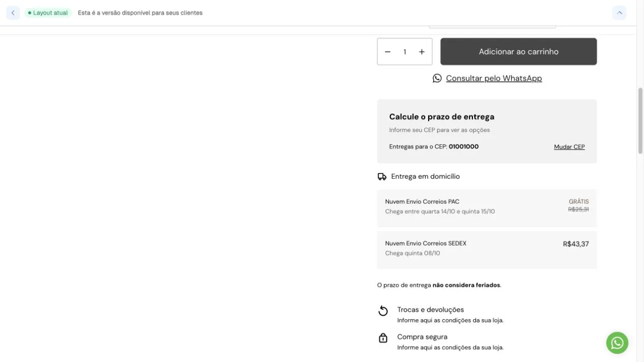Click the struck-through price R$25,31
The height and width of the screenshot is (362, 644).
coord(578,209)
